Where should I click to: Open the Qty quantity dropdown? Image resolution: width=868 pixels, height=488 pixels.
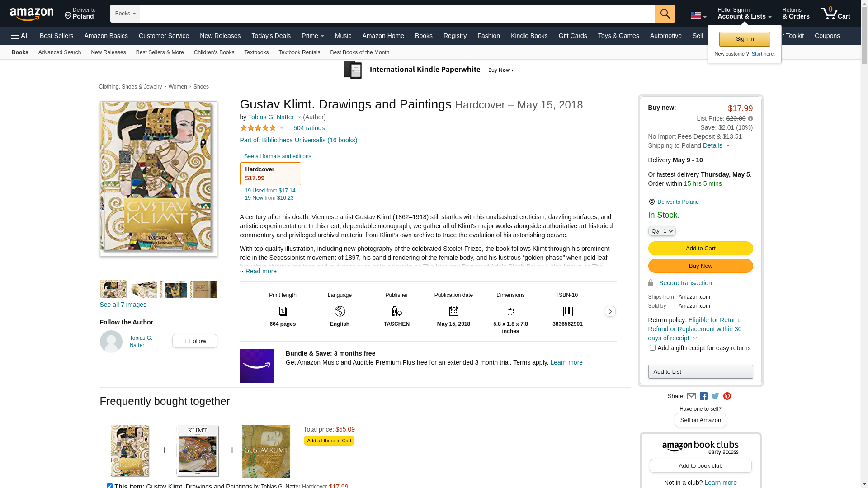[662, 231]
